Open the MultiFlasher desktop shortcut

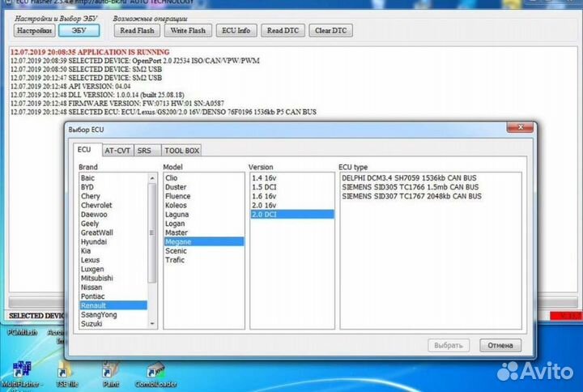(x=22, y=373)
